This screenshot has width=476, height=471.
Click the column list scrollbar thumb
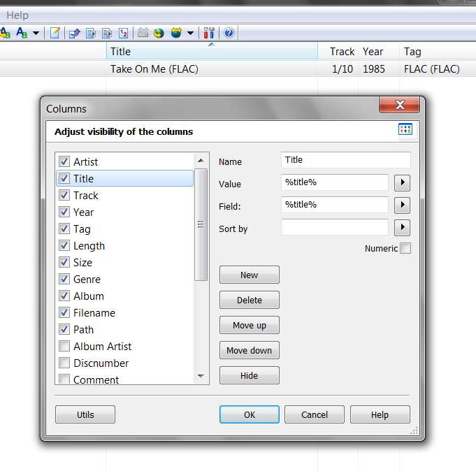click(x=201, y=224)
